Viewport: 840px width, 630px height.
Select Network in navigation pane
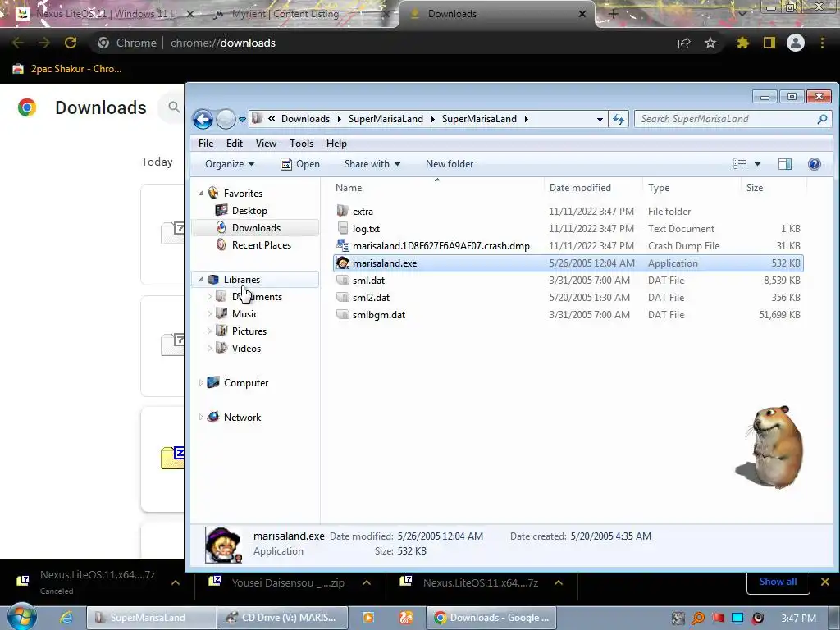(x=242, y=418)
